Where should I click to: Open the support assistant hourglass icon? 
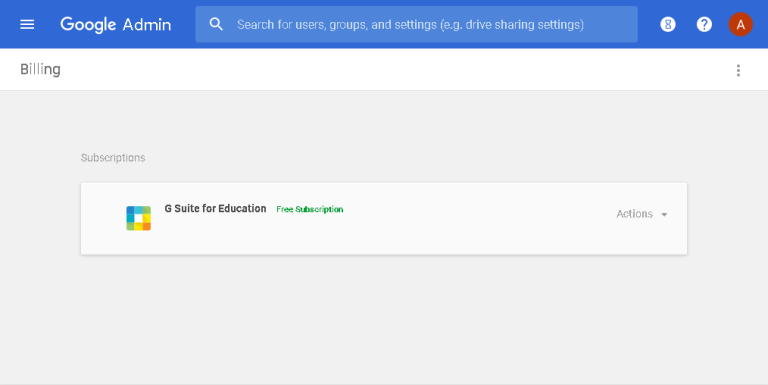[x=668, y=24]
